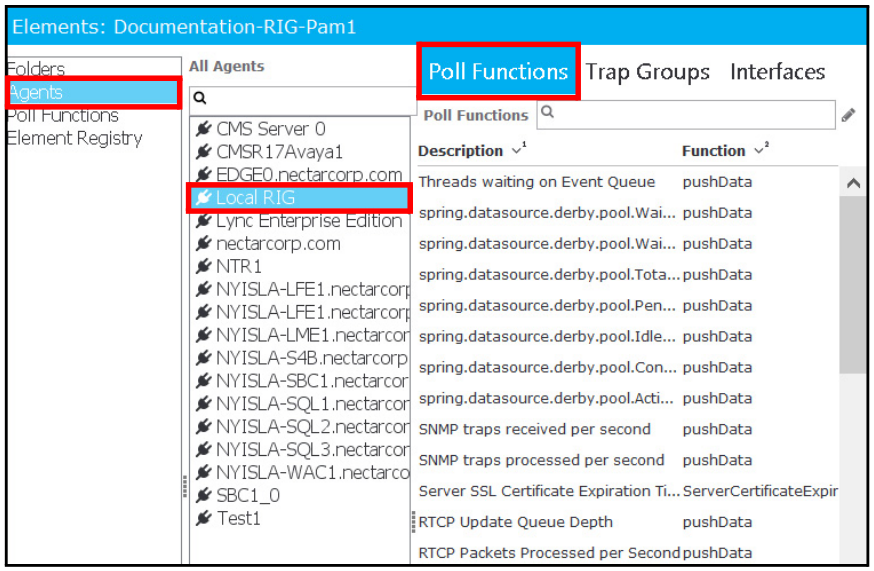Switch to the Trap Groups tab
Screen dimensions: 874x571
(x=647, y=71)
